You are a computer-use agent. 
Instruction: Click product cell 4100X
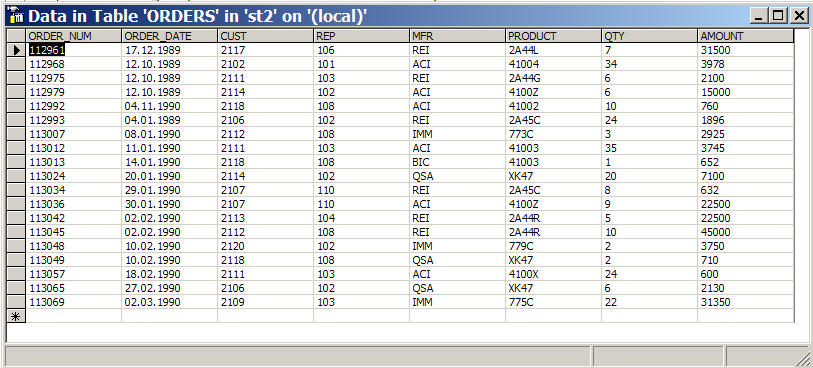553,274
